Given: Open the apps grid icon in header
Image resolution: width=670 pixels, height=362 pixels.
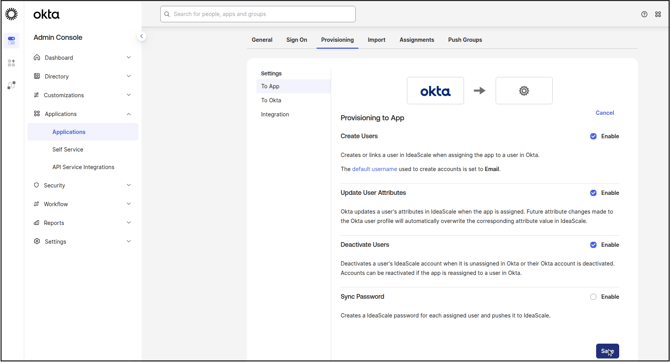Looking at the screenshot, I should [x=658, y=14].
